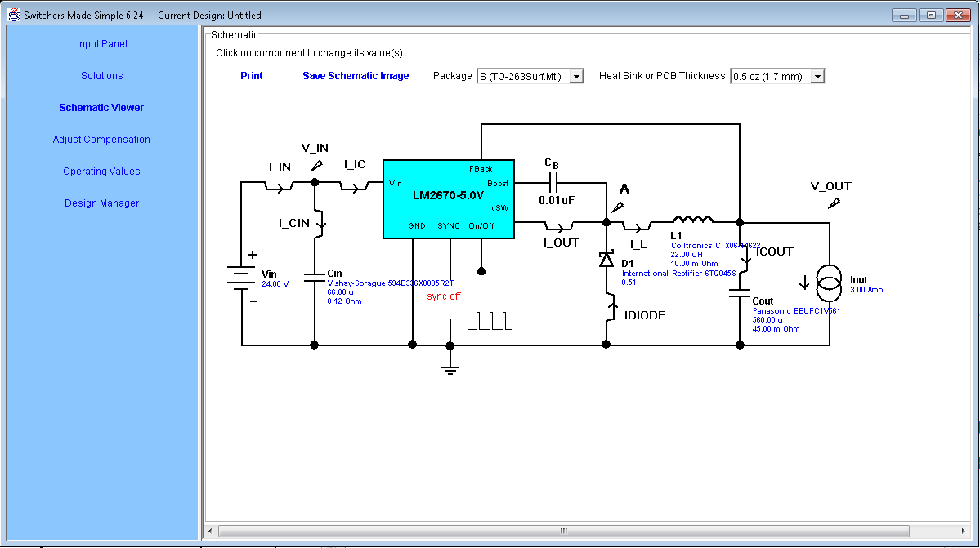Open Adjust Compensation
Screen dimensions: 980x548
(x=101, y=139)
